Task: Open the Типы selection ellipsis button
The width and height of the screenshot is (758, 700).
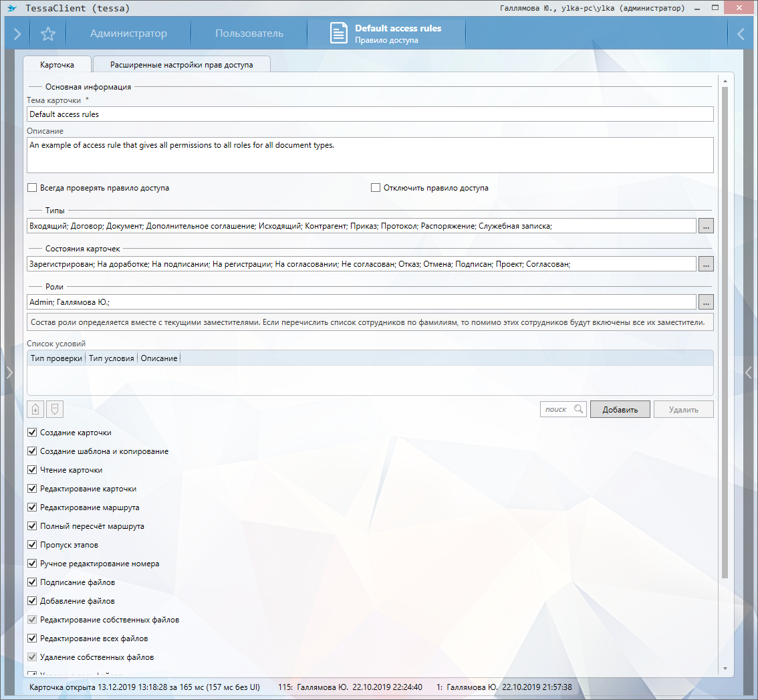Action: [x=706, y=226]
